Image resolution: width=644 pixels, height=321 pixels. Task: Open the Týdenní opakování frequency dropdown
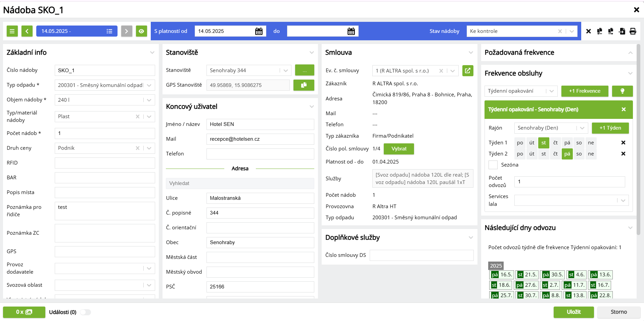click(x=551, y=91)
